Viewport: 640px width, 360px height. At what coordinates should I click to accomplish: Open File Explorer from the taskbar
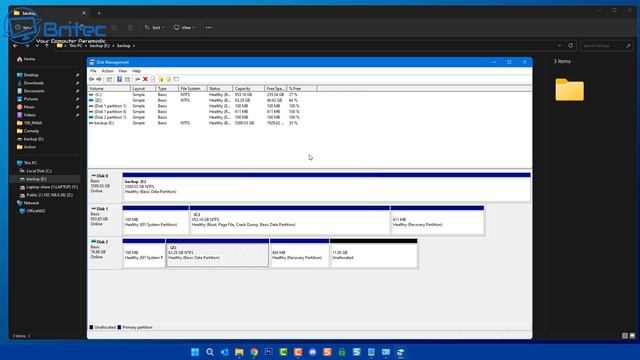pos(239,352)
